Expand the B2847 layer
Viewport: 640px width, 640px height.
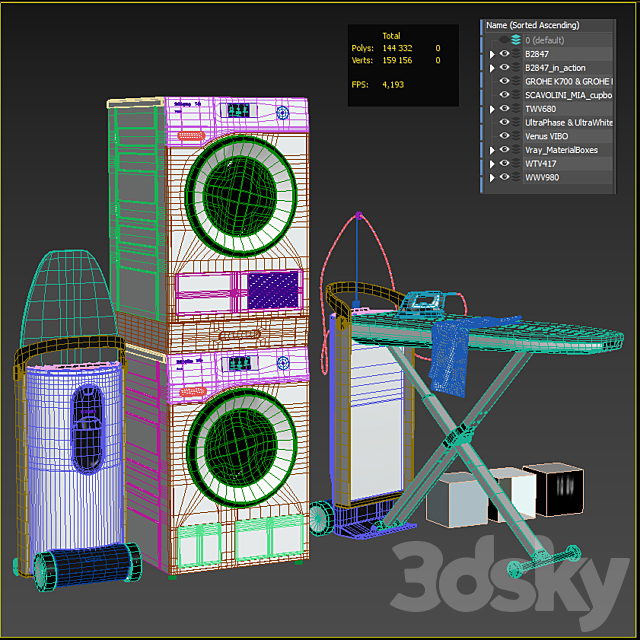click(x=492, y=54)
